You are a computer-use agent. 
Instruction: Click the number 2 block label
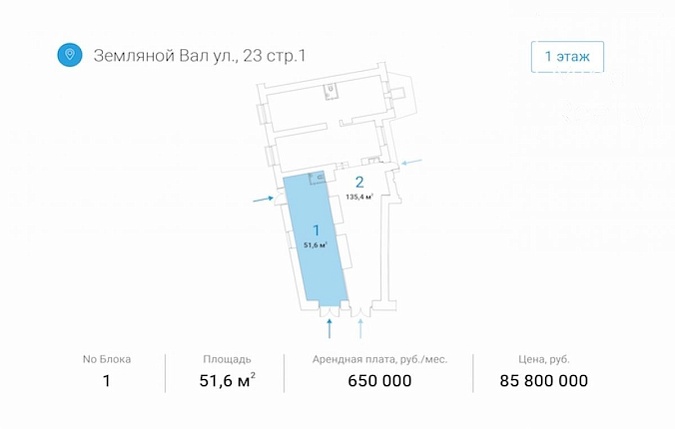[x=359, y=182]
